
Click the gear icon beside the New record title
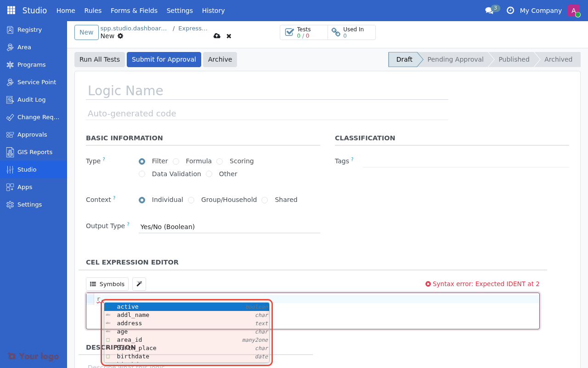pos(119,35)
